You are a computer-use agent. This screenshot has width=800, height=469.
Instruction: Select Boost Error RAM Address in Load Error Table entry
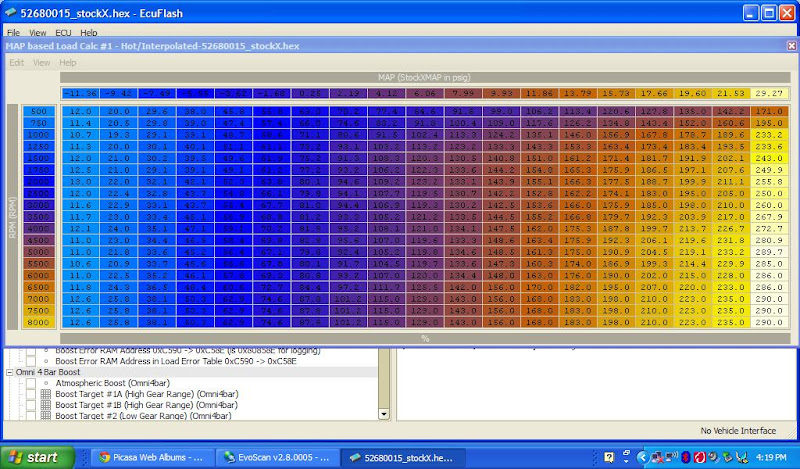pyautogui.click(x=176, y=361)
